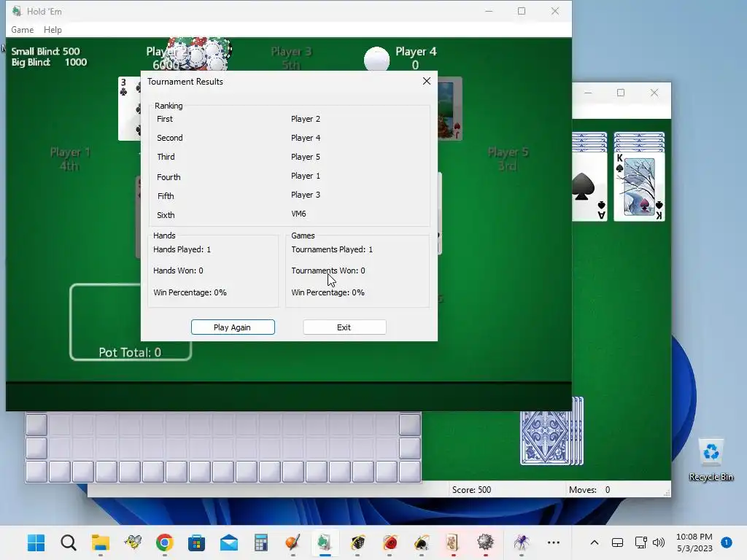
Task: Minimize the Solitaire window
Action: click(x=588, y=93)
